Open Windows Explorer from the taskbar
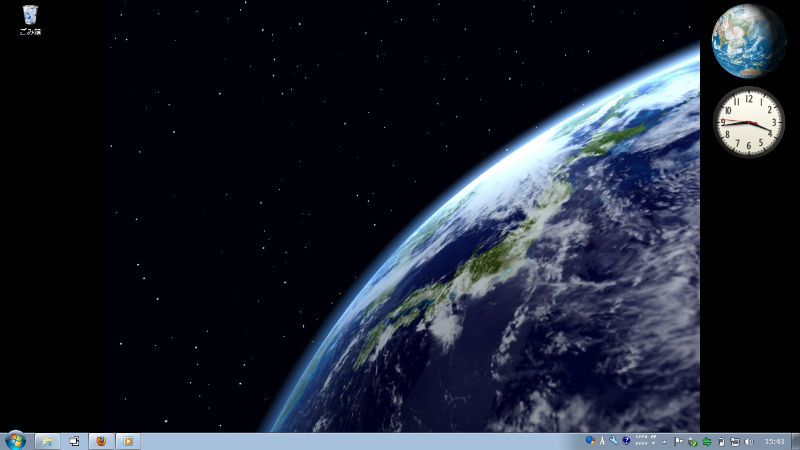 (47, 441)
